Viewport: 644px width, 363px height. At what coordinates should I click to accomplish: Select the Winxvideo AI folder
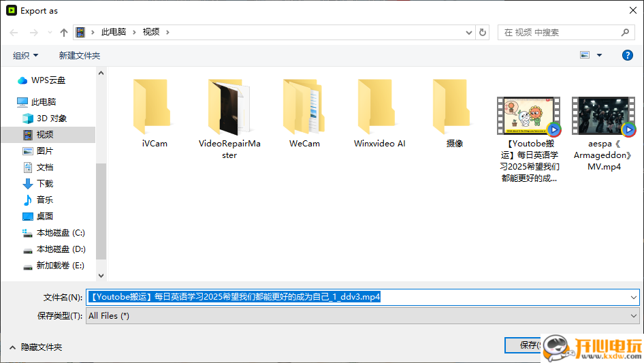[379, 114]
